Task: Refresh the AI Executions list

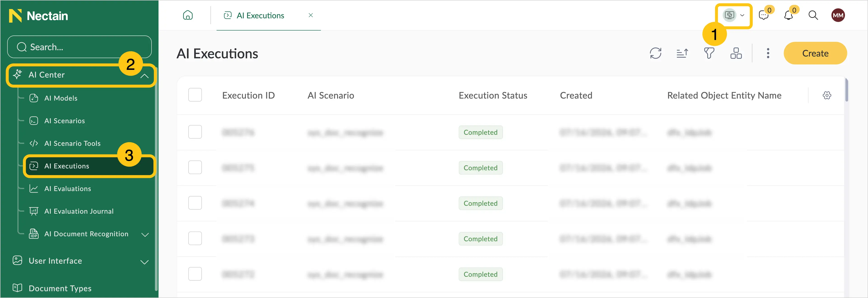Action: click(655, 53)
